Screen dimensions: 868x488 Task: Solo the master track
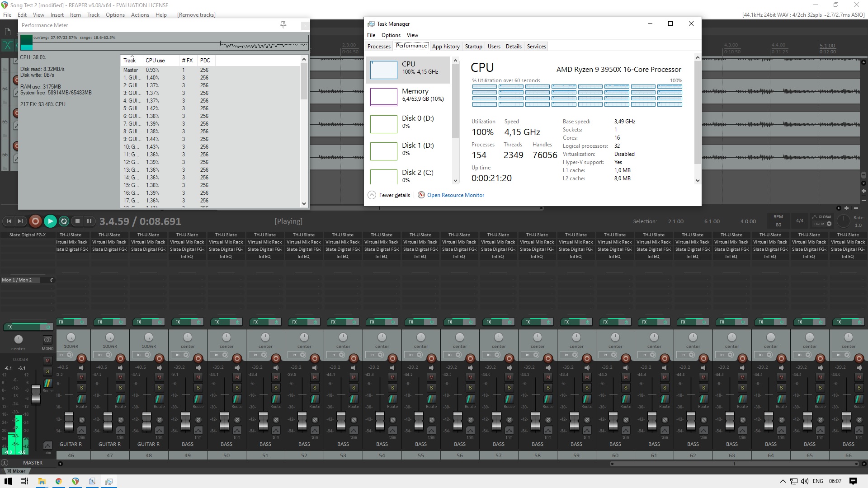[47, 371]
